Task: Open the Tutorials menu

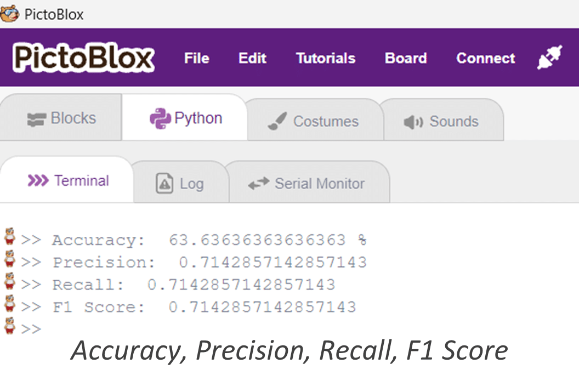Action: coord(326,58)
